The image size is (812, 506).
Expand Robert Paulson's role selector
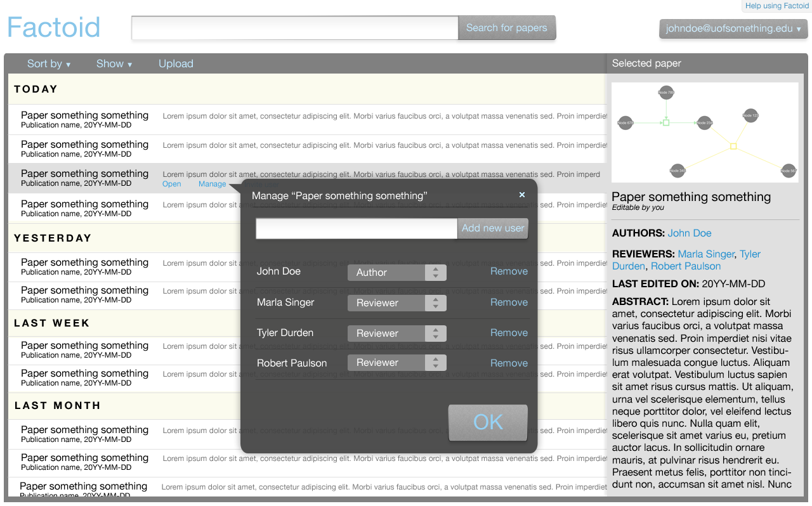396,363
